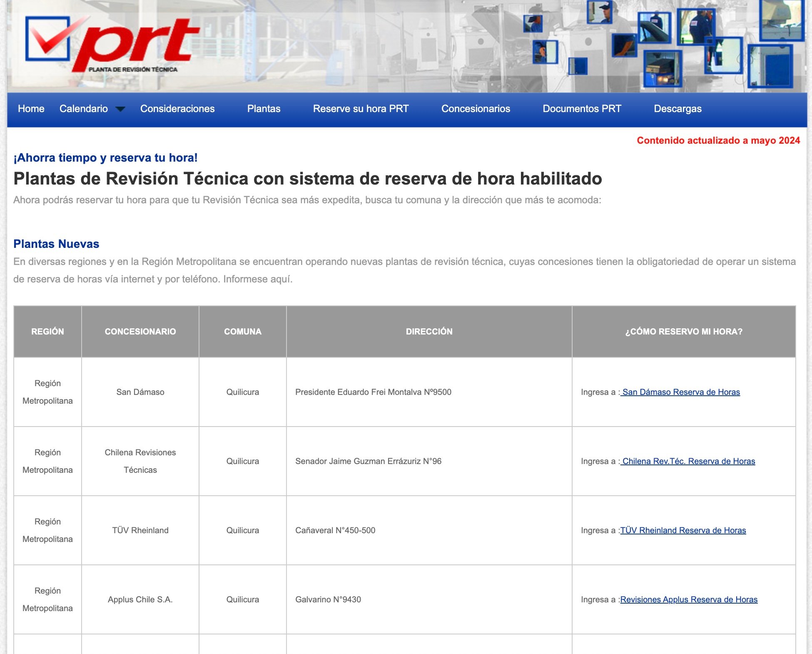Image resolution: width=812 pixels, height=654 pixels.
Task: Go to Documentos PRT
Action: point(582,109)
